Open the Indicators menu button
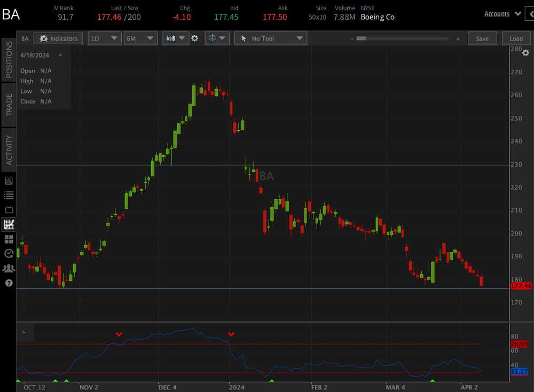 pyautogui.click(x=58, y=38)
